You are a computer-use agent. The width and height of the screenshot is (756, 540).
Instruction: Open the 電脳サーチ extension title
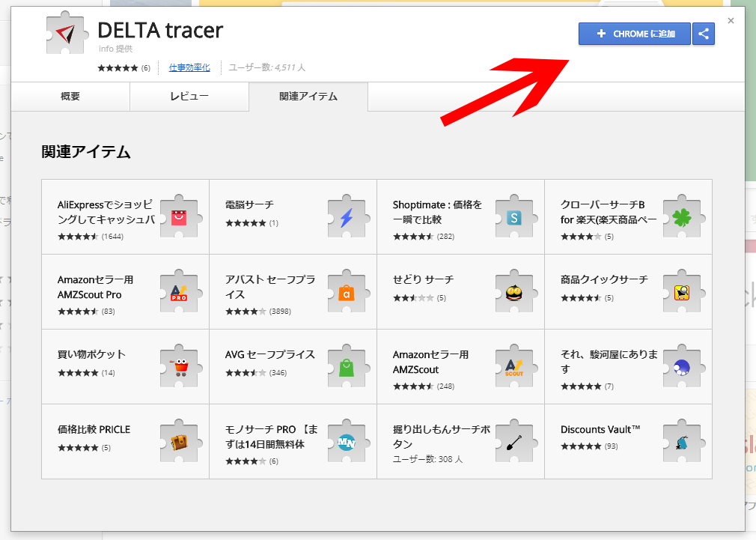click(249, 204)
